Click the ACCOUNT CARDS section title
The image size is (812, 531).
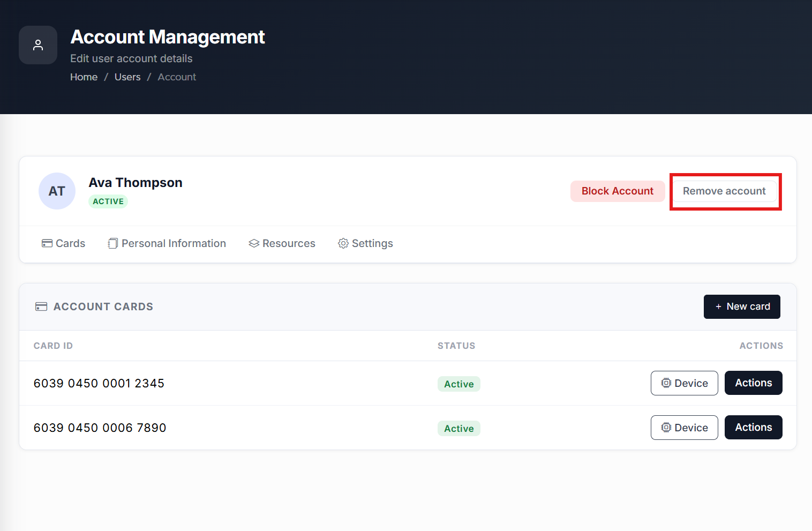pyautogui.click(x=103, y=307)
